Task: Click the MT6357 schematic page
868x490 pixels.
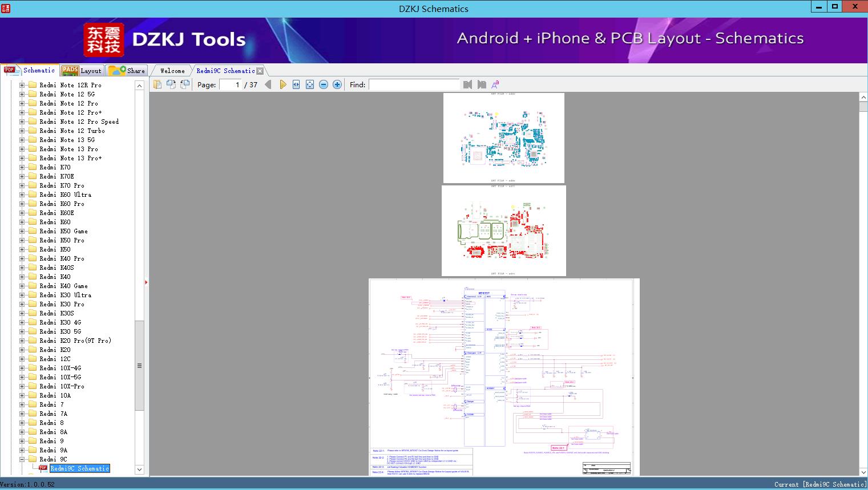Action: pos(504,377)
